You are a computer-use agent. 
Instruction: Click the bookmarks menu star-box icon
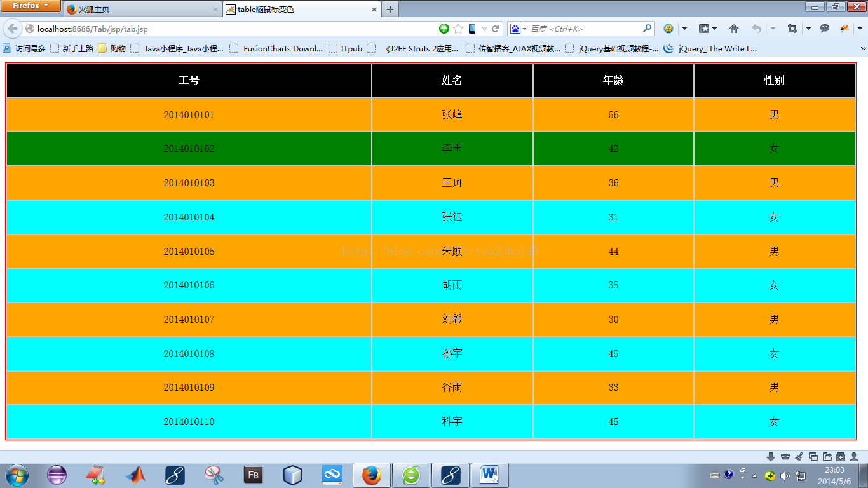pyautogui.click(x=704, y=29)
